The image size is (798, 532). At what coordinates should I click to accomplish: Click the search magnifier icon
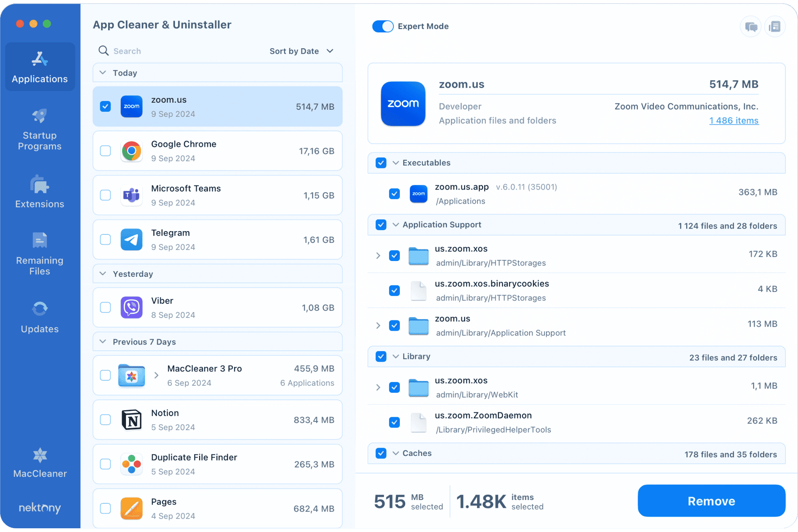coord(103,51)
